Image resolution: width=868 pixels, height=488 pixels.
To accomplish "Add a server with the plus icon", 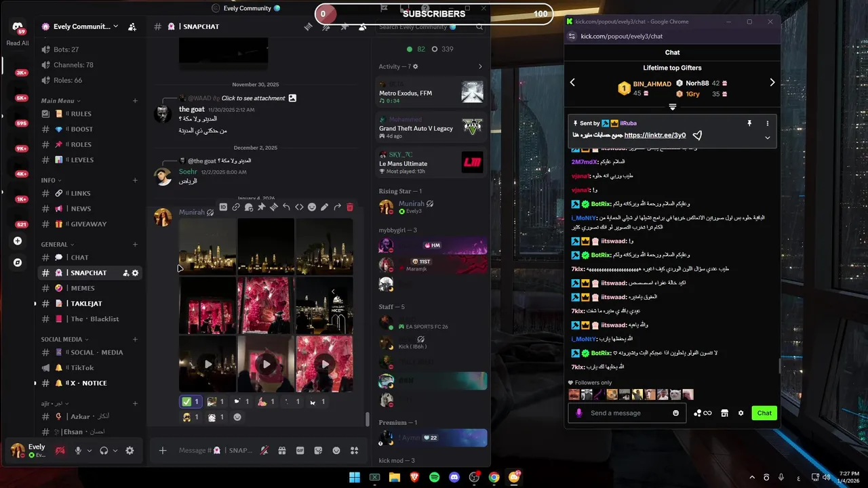I will coord(18,241).
